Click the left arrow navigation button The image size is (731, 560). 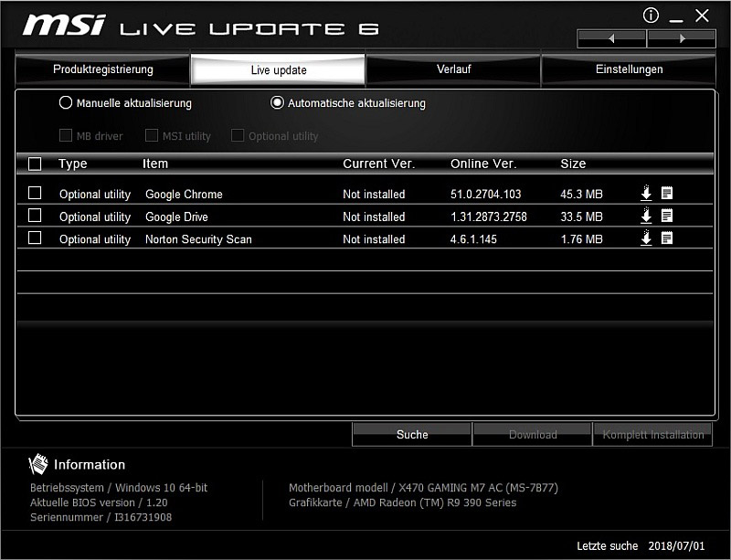click(x=611, y=38)
